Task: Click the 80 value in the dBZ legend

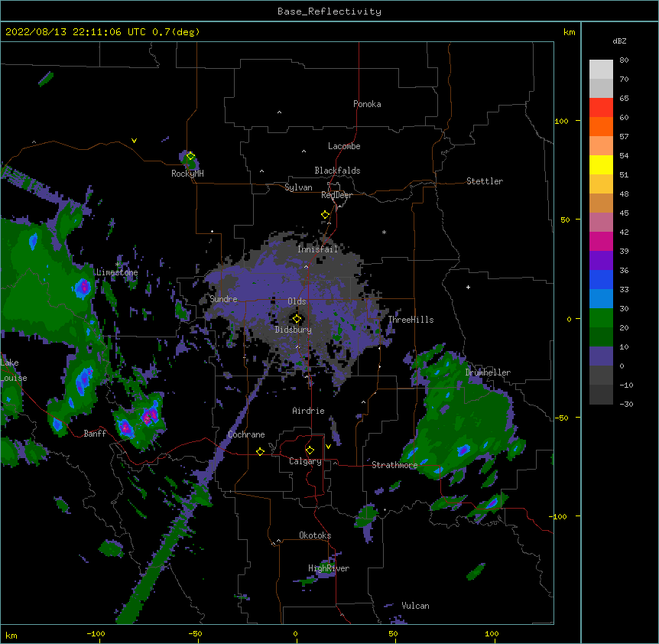Action: click(x=624, y=60)
